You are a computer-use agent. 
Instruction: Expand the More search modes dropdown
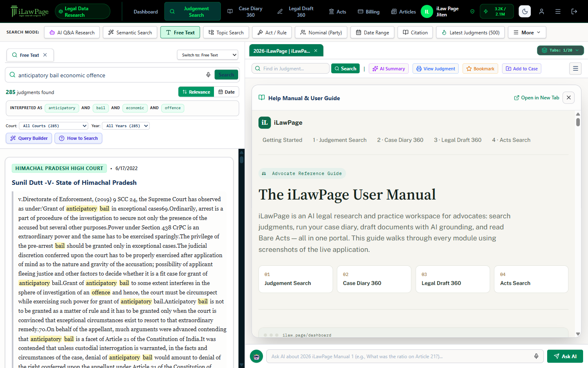[527, 32]
